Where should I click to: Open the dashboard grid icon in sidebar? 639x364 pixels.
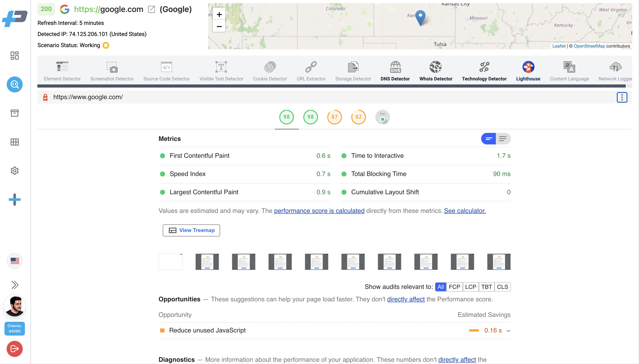14,56
